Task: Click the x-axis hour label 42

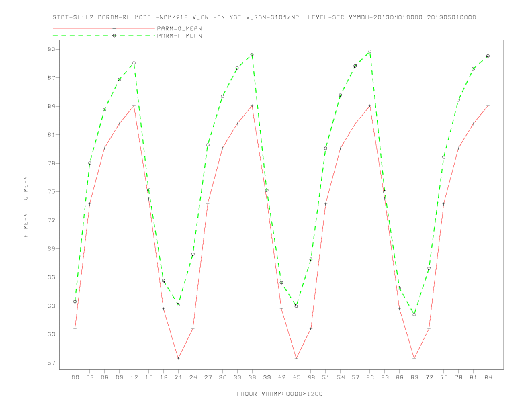Action: coord(281,377)
